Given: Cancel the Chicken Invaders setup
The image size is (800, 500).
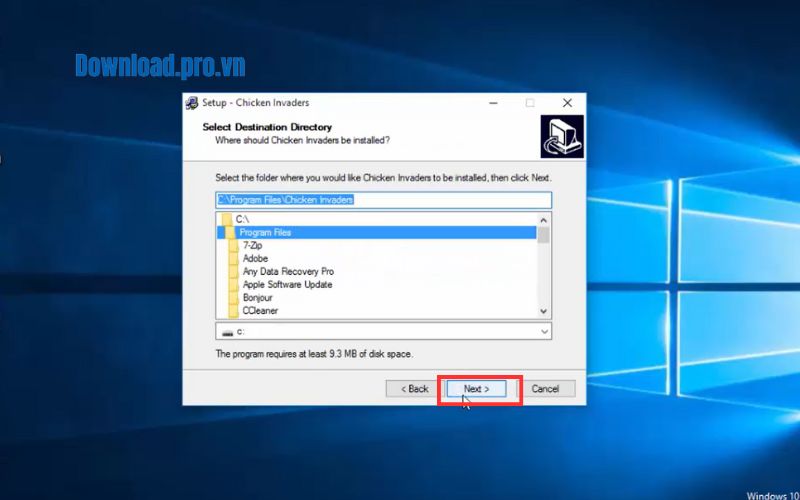Looking at the screenshot, I should 545,389.
